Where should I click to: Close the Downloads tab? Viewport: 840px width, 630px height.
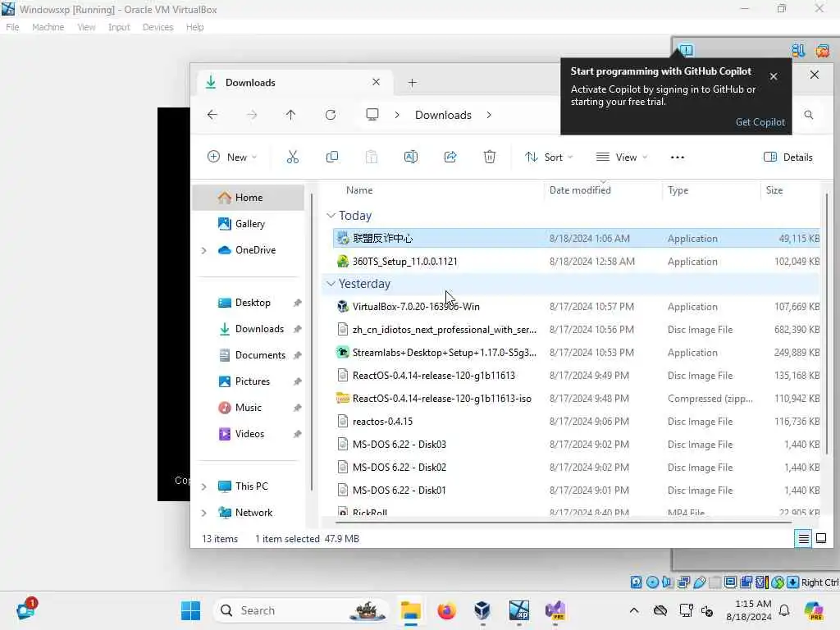[376, 82]
